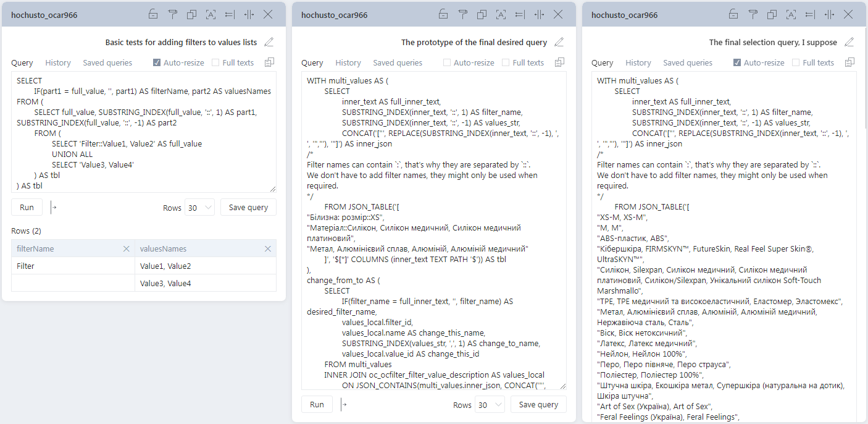868x424 pixels.
Task: Select the paint roller icon on middle panel
Action: tap(462, 14)
